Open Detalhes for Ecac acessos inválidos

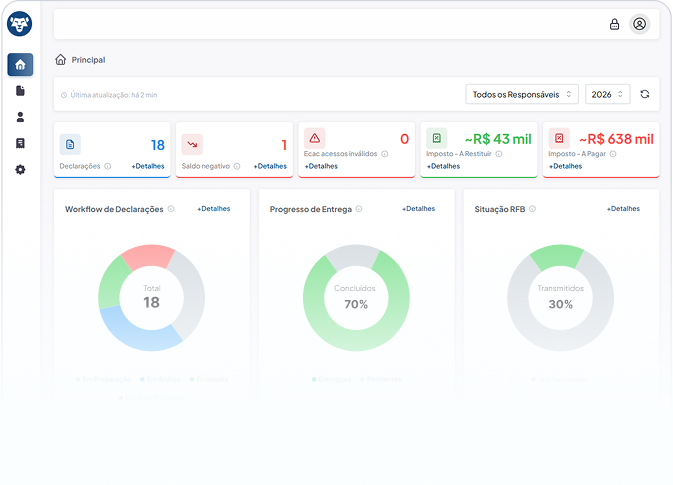coord(321,166)
